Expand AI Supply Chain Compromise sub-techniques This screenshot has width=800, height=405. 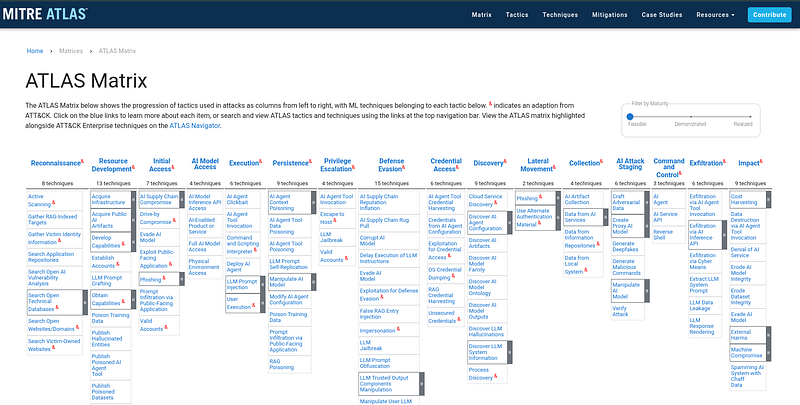[x=182, y=199]
